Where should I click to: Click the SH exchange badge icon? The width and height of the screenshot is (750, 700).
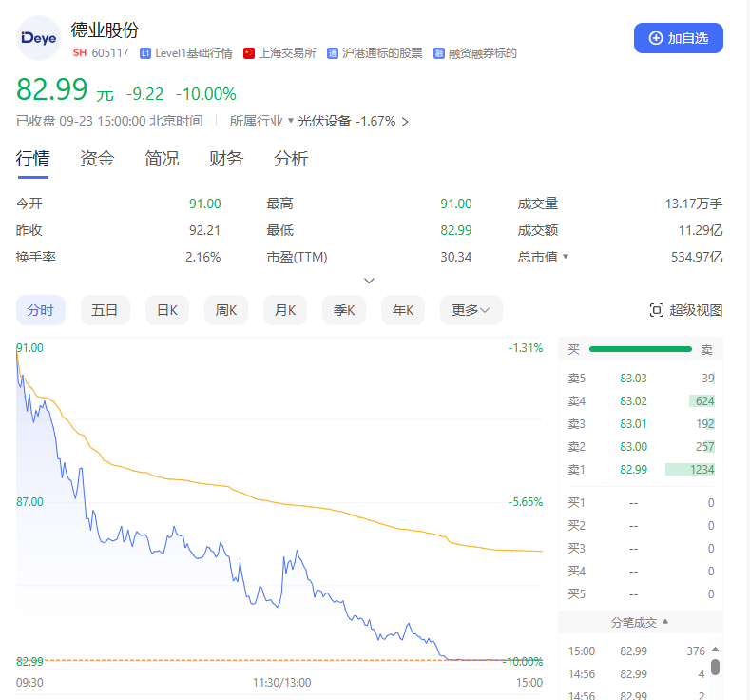80,53
